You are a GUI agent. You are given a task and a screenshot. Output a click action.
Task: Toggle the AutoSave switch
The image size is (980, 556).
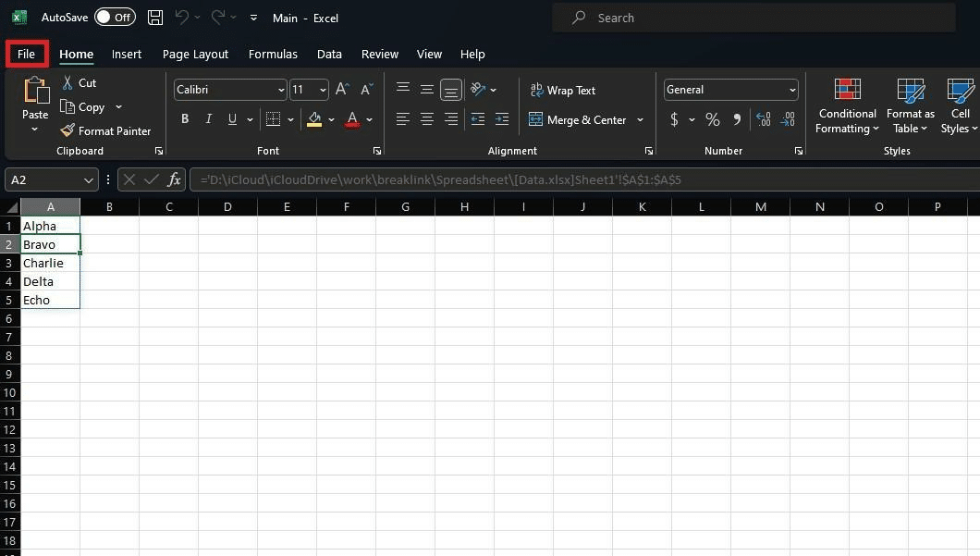pyautogui.click(x=115, y=18)
